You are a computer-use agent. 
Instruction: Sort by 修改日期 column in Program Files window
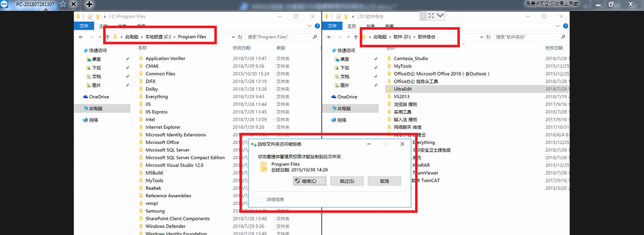click(x=241, y=48)
